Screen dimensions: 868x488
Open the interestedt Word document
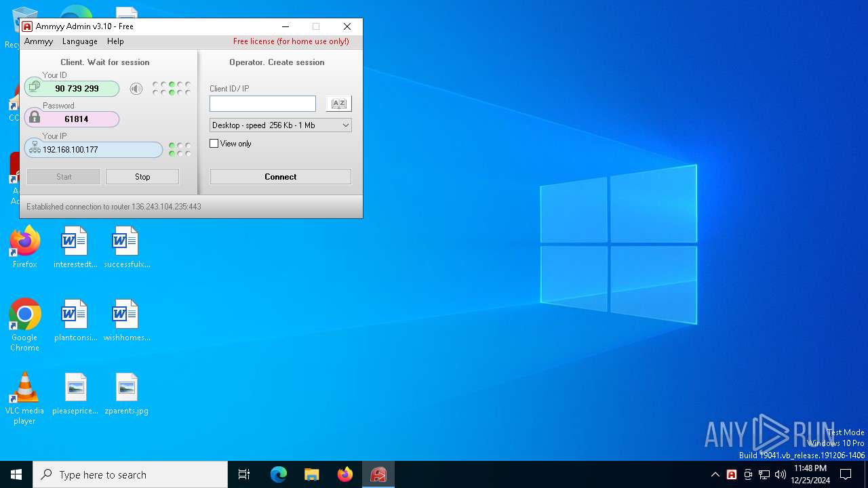coord(75,247)
